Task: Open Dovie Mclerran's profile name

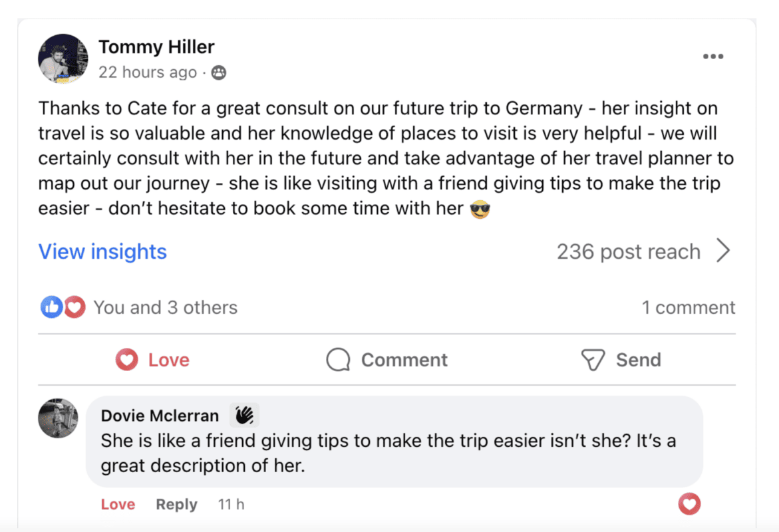Action: click(160, 416)
